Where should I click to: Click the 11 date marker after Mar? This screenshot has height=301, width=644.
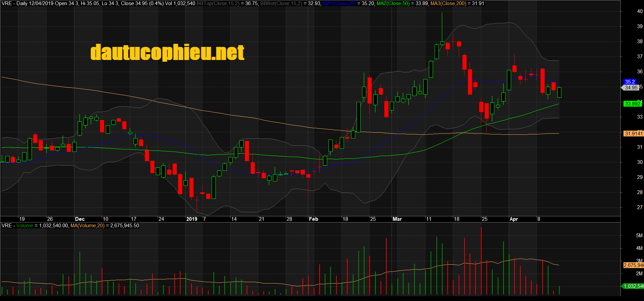429,219
